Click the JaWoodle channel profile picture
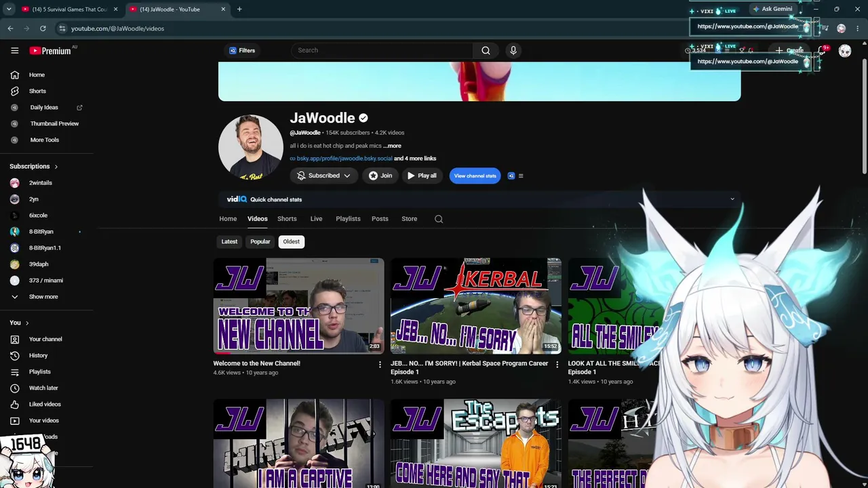 pos(250,147)
